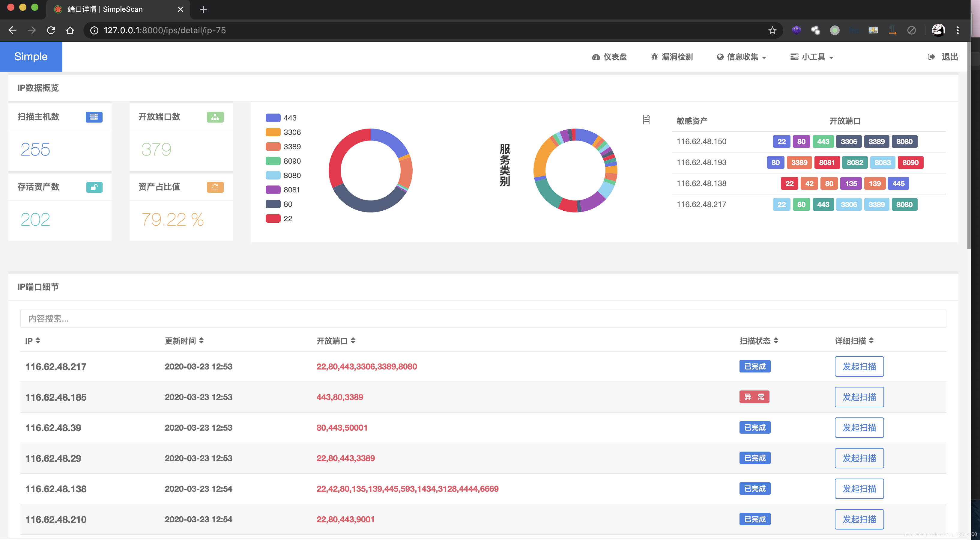Toggle the 80 legend entry
This screenshot has width=980, height=540.
pyautogui.click(x=279, y=204)
